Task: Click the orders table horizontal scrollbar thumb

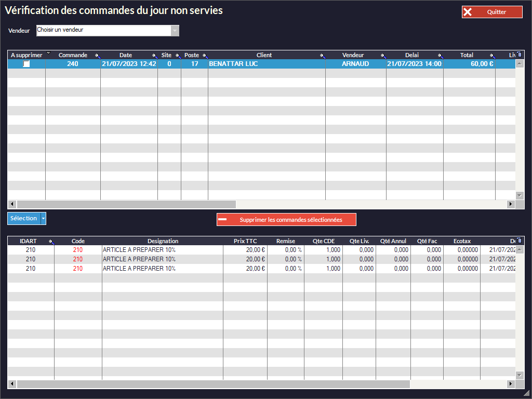Action: pos(126,205)
